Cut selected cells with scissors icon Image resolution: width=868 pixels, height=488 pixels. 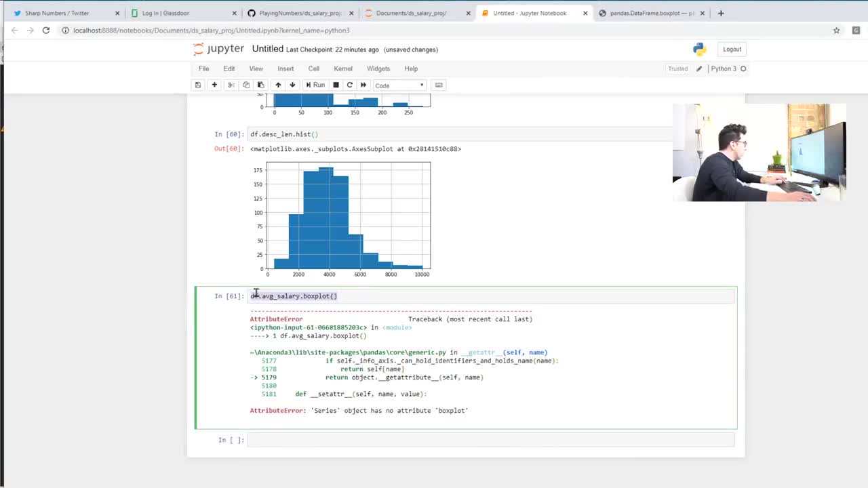coord(231,85)
